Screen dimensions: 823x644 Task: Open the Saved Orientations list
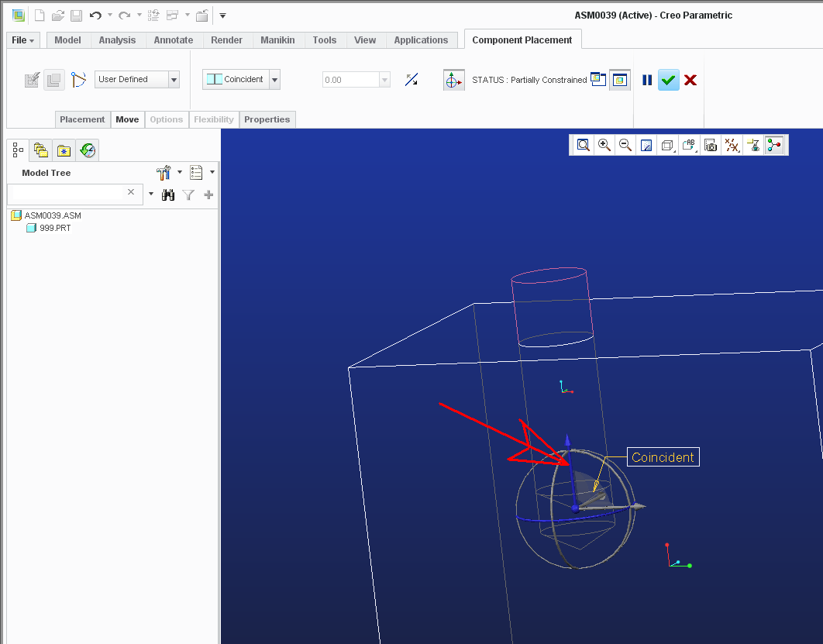[689, 146]
